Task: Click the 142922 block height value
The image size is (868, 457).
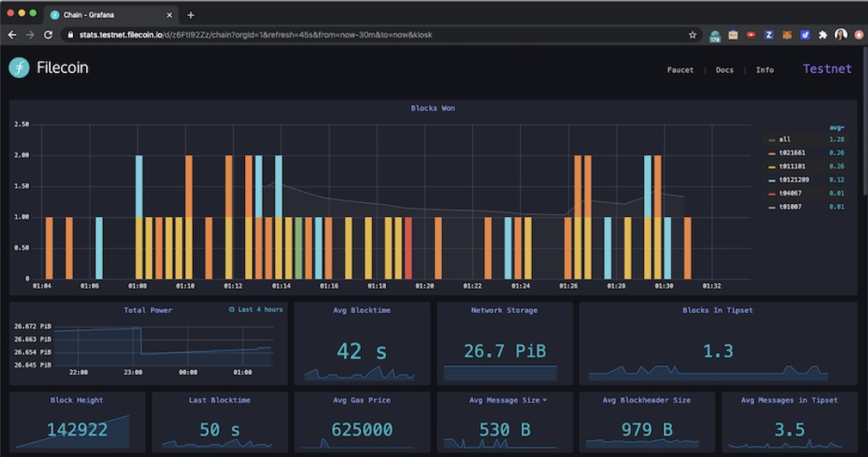Action: pyautogui.click(x=77, y=430)
